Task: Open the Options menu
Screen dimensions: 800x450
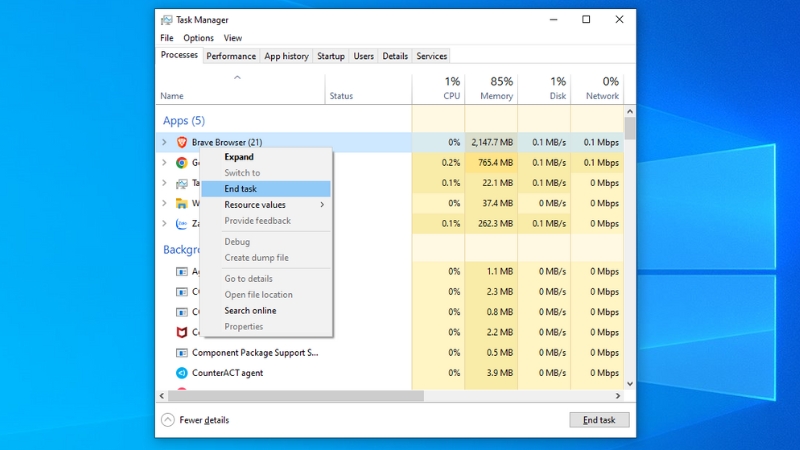Action: (x=198, y=38)
